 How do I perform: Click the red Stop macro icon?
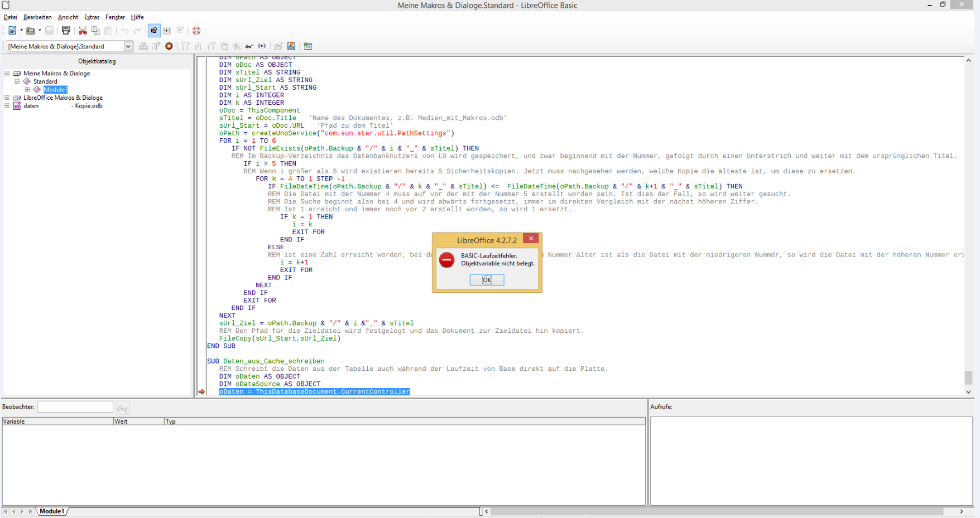click(169, 46)
